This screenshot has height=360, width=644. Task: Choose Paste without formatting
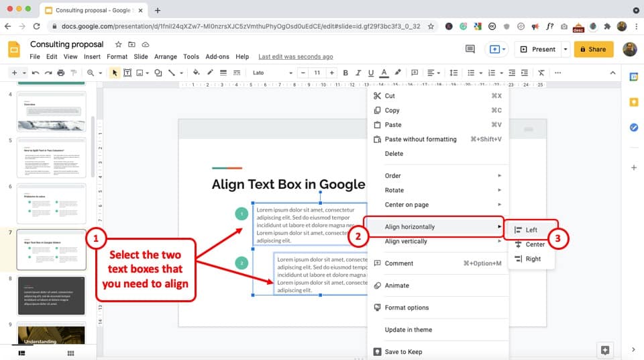pyautogui.click(x=438, y=139)
